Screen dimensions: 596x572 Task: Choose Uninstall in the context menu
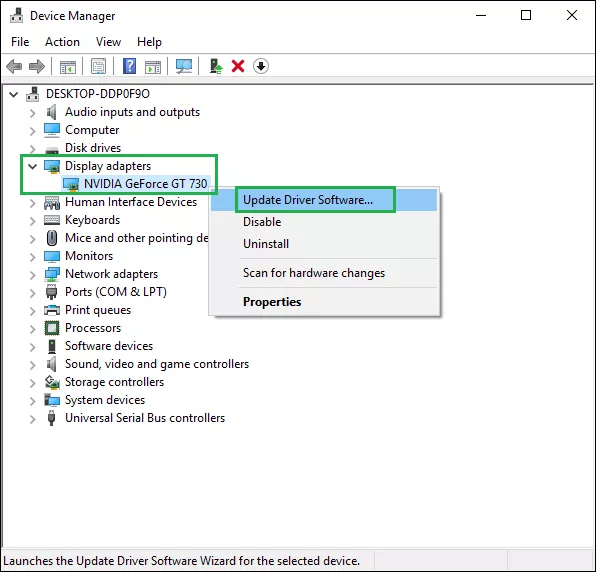pyautogui.click(x=324, y=244)
